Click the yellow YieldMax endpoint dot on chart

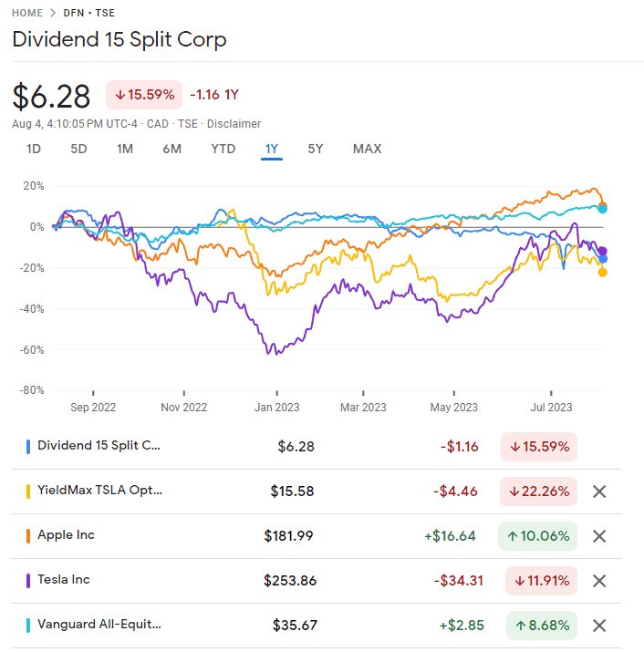[603, 272]
